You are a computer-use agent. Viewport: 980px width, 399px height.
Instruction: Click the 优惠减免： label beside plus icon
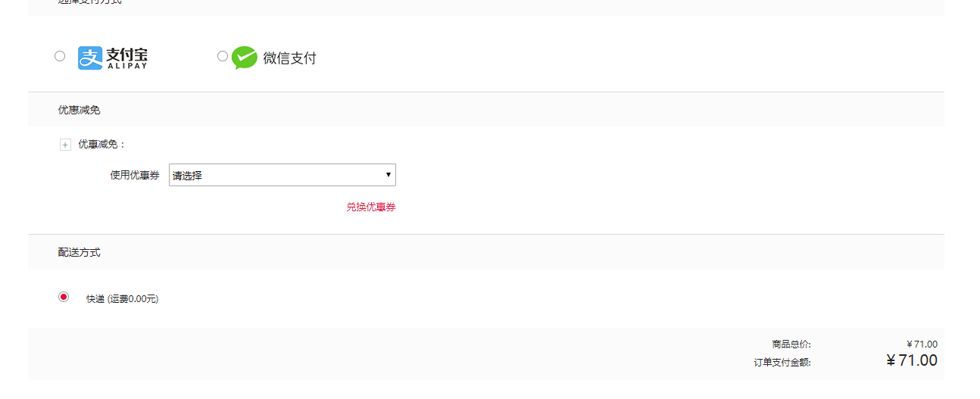pyautogui.click(x=102, y=144)
